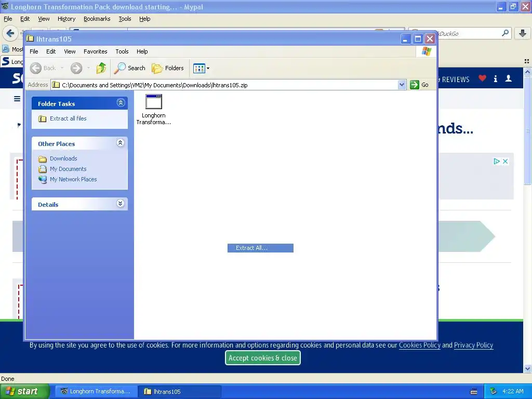Switch to lhtrans105 taskbar item
532x399 pixels.
coord(180,391)
